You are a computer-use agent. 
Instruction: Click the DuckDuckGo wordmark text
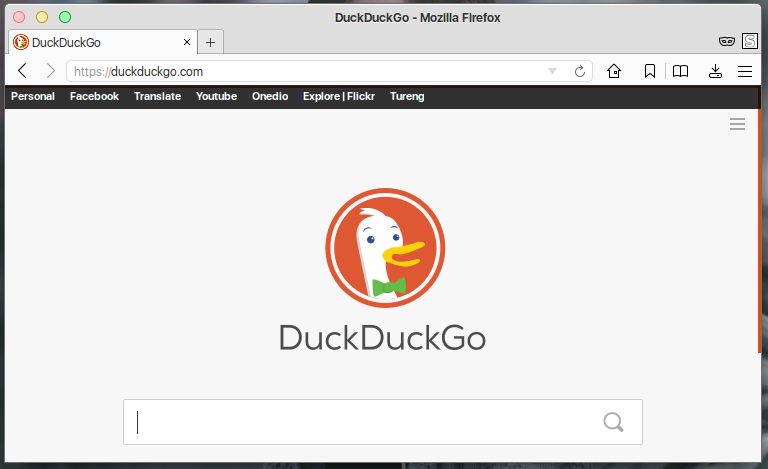[382, 338]
